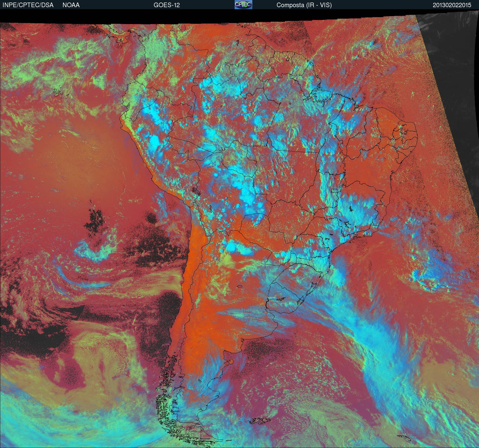Click the CPTEC logo in the header
Screen dimensions: 479x448
pos(243,5)
